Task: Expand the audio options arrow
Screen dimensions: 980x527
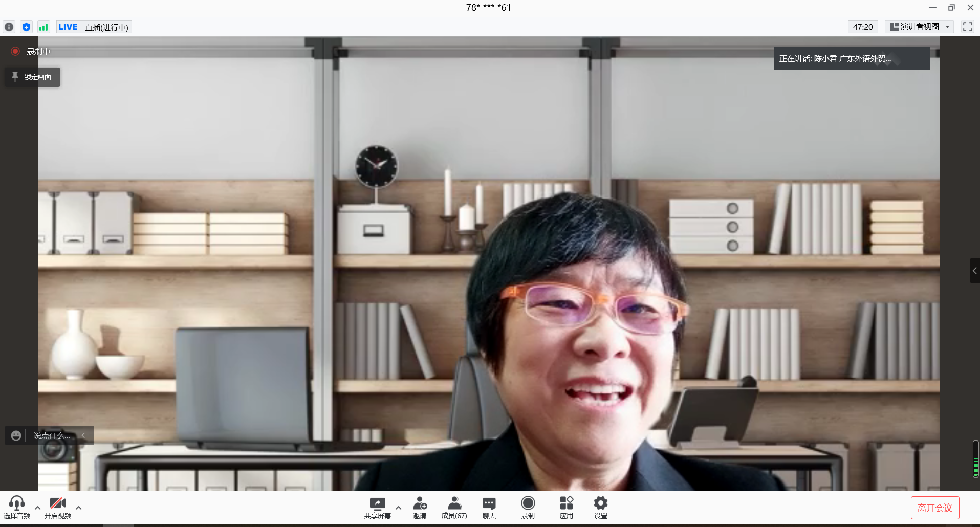Action: pos(37,508)
